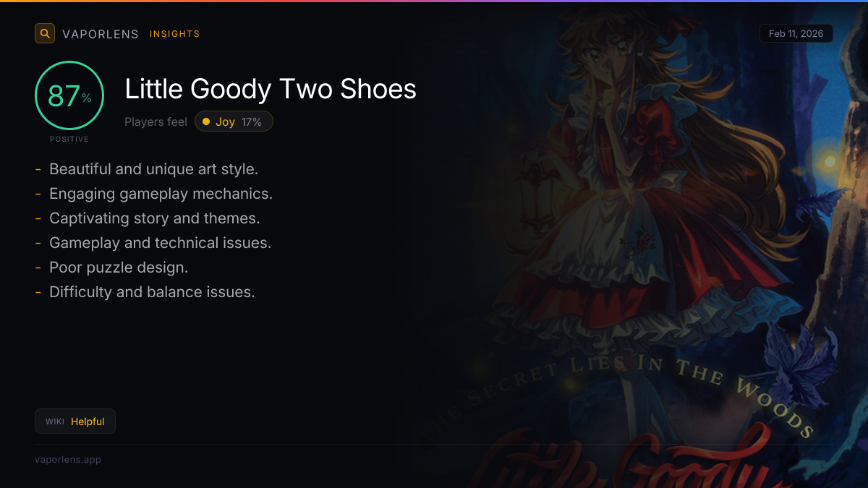This screenshot has width=868, height=488.
Task: Select the Engaging gameplay mechanics point
Action: (161, 194)
